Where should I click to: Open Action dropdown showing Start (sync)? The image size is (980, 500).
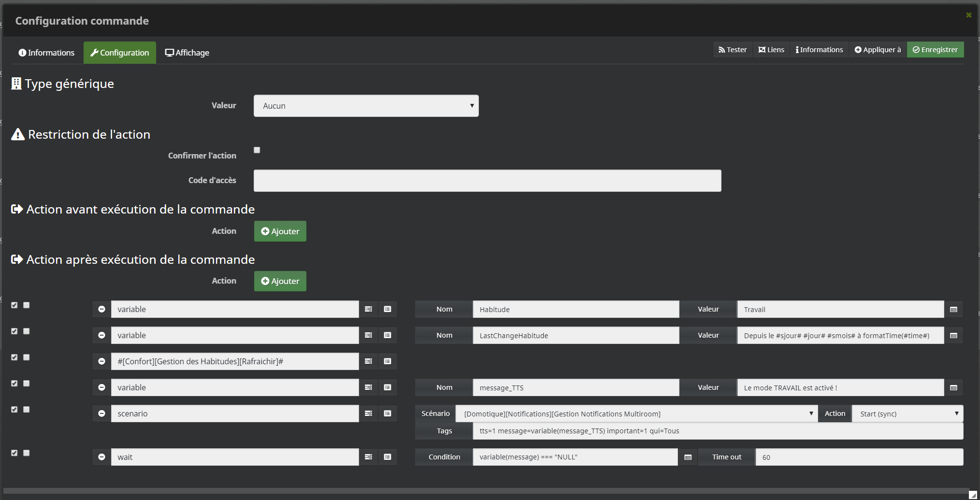(x=908, y=414)
